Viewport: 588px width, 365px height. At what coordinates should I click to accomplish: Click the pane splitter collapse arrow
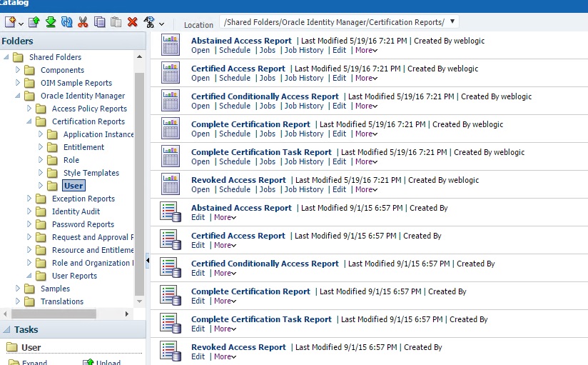pos(148,260)
